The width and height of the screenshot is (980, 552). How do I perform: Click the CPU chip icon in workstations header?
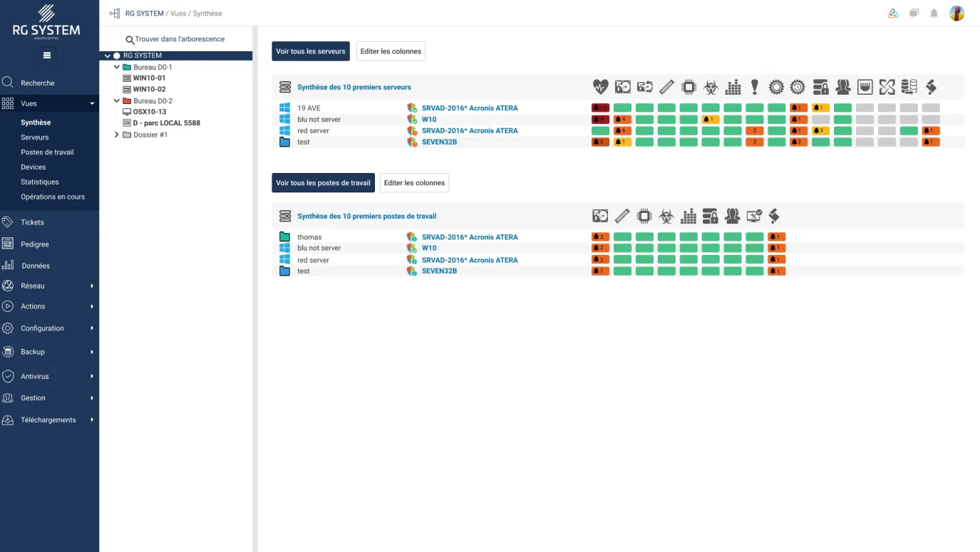pos(644,216)
